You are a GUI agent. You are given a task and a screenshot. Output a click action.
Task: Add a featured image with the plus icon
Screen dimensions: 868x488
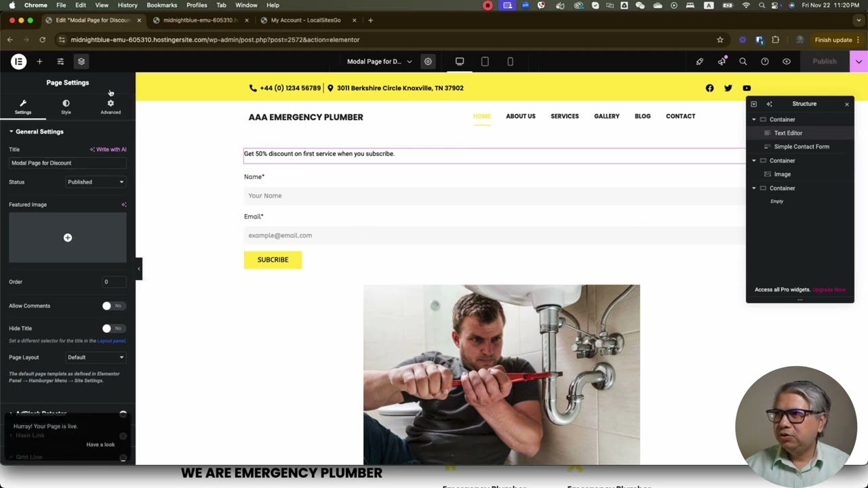(x=68, y=238)
